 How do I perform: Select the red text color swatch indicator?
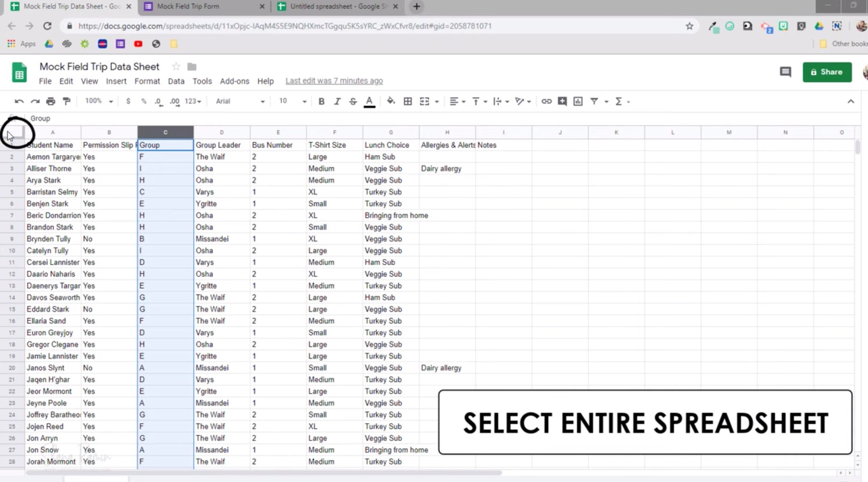369,101
